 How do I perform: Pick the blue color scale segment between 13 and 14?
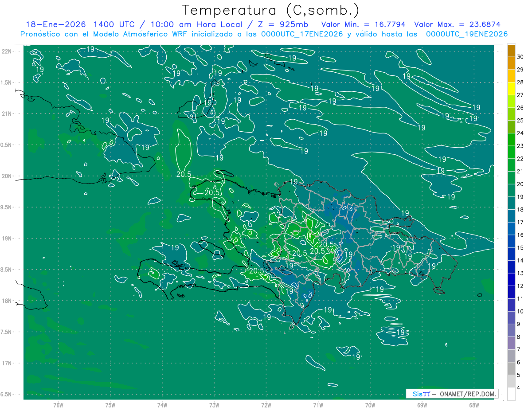pyautogui.click(x=511, y=267)
